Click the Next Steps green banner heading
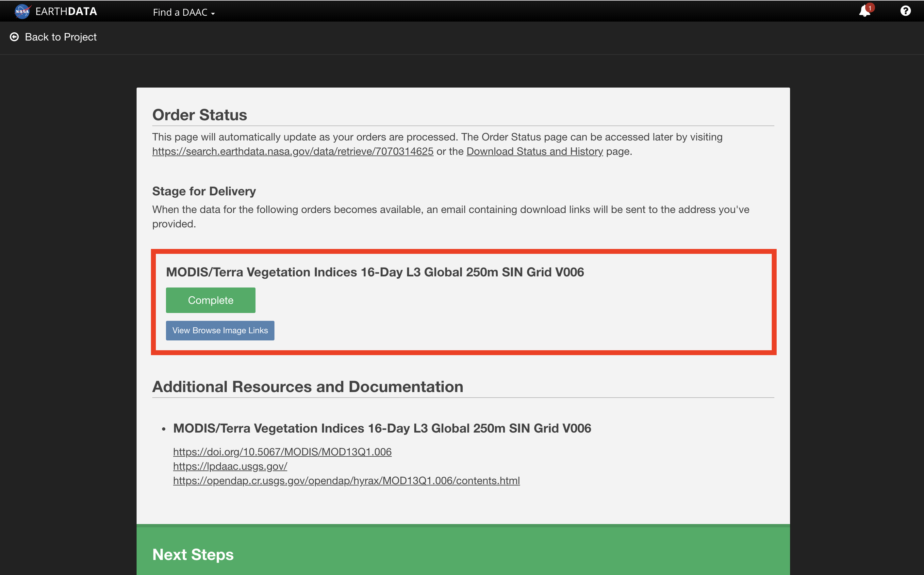924x575 pixels. [193, 554]
